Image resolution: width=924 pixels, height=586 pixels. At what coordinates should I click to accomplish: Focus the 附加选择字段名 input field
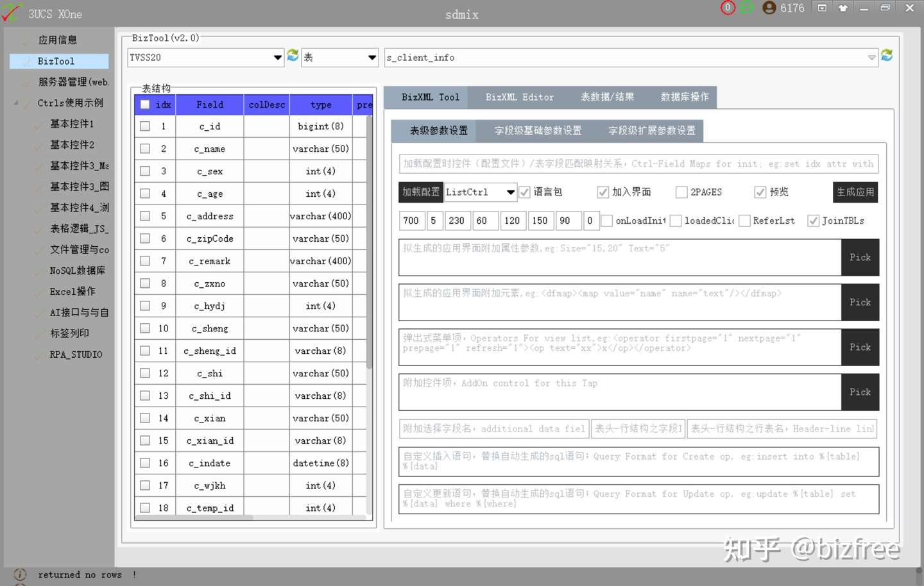(x=493, y=429)
